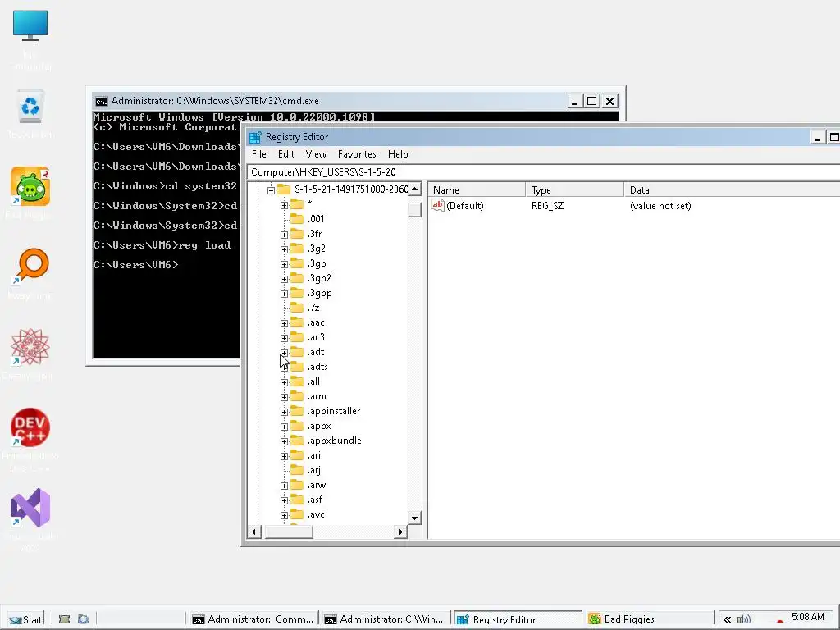Screen dimensions: 840x630
Task: Expand the .all key
Action: (x=285, y=382)
